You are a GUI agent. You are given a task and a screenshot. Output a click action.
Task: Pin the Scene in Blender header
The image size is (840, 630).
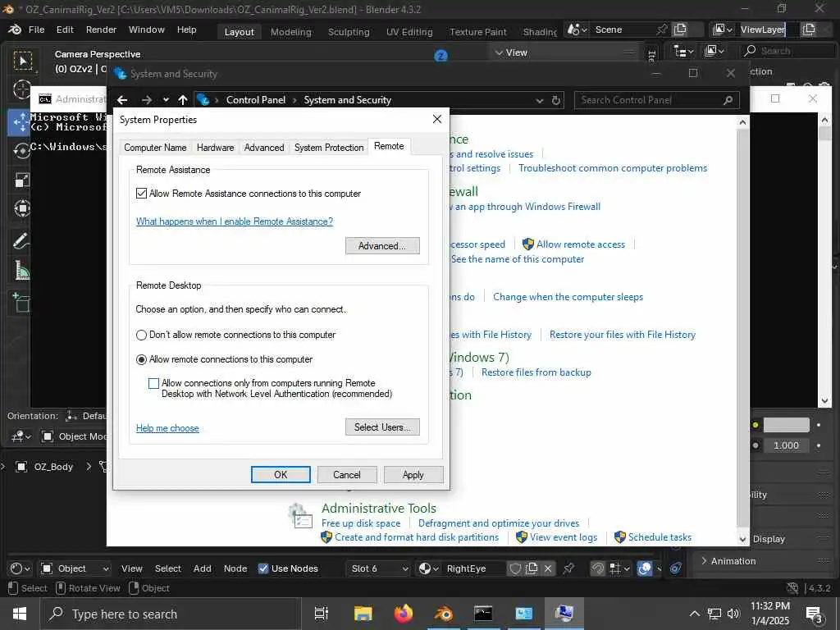point(662,30)
